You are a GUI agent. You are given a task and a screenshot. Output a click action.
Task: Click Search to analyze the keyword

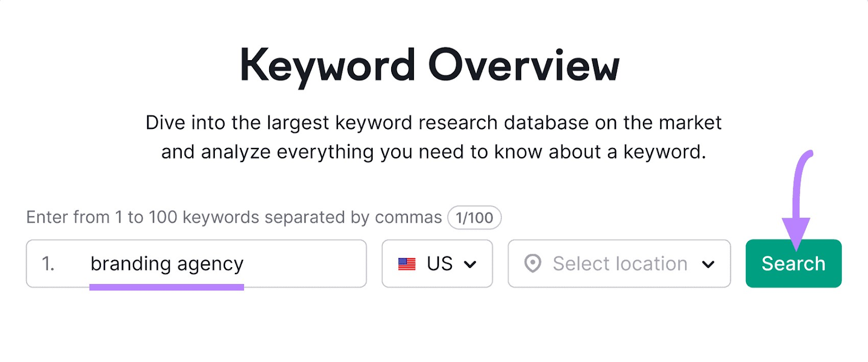click(x=793, y=263)
